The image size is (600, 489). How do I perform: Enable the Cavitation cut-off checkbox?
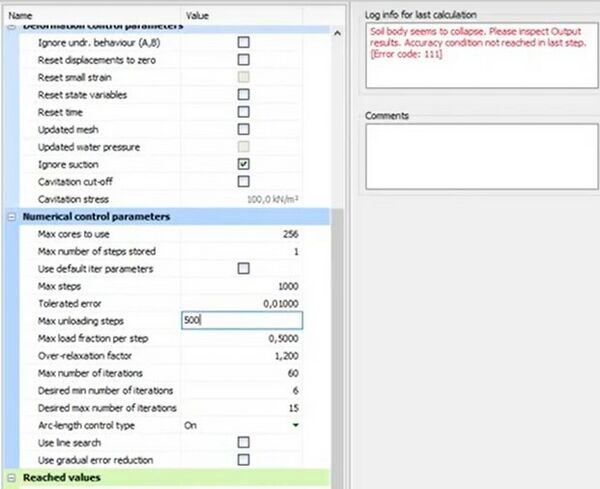[x=243, y=181]
